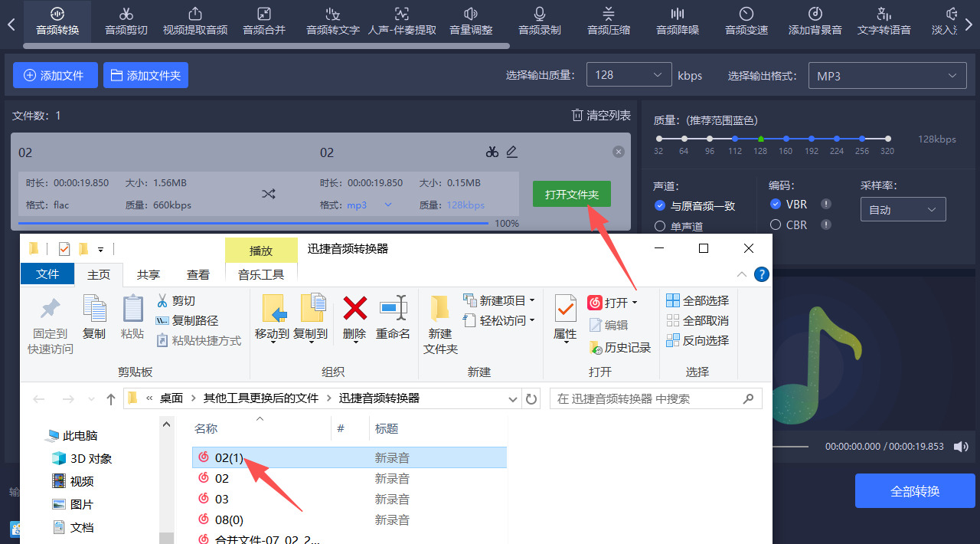This screenshot has height=544, width=980.
Task: Open the 采样率 自动 sample rate dropdown
Action: tap(903, 208)
